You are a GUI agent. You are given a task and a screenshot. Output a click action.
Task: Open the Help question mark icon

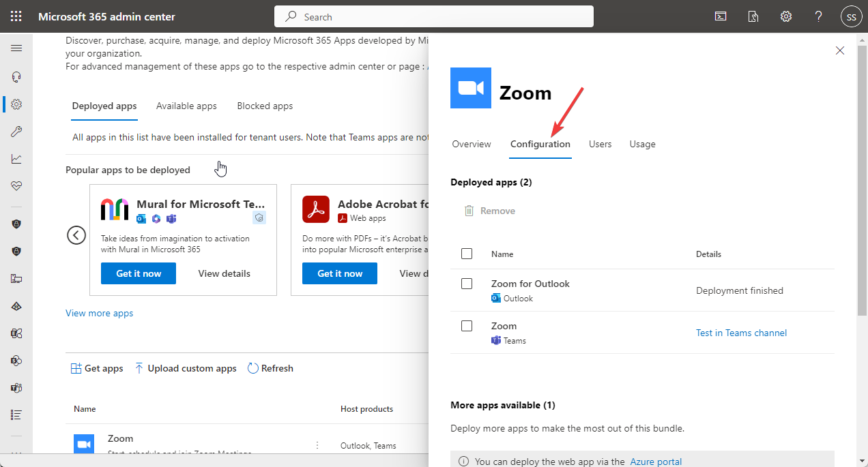pos(818,16)
